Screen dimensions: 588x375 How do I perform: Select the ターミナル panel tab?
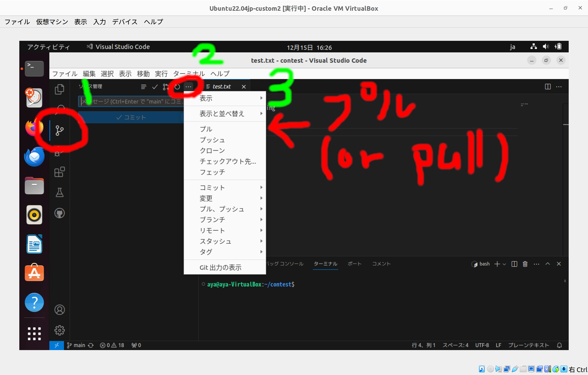click(x=326, y=264)
